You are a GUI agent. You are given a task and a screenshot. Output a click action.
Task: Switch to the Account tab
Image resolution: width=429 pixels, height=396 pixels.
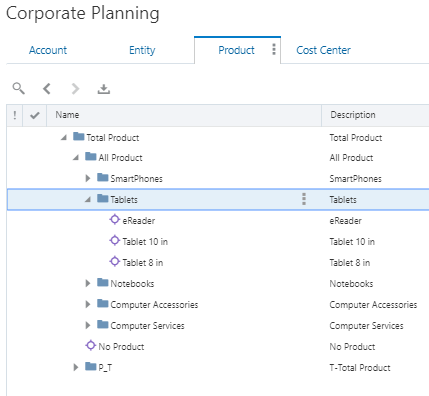(x=48, y=50)
